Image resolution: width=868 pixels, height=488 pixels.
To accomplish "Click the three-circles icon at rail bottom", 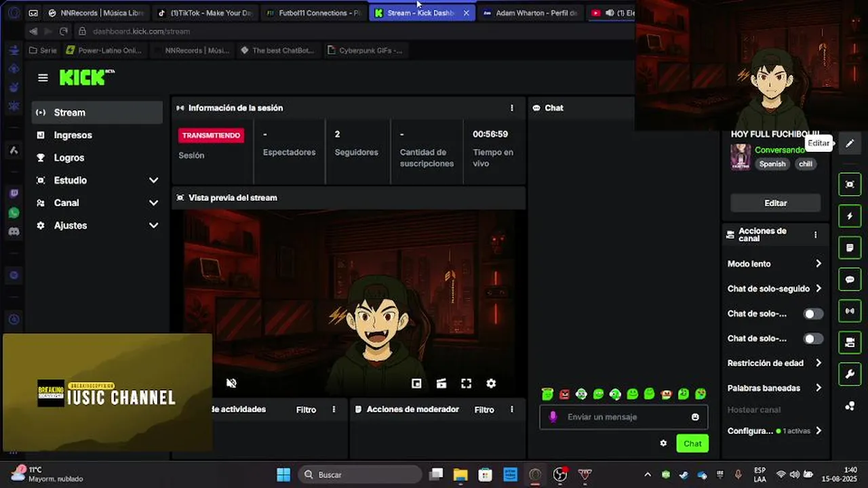I will tap(850, 406).
